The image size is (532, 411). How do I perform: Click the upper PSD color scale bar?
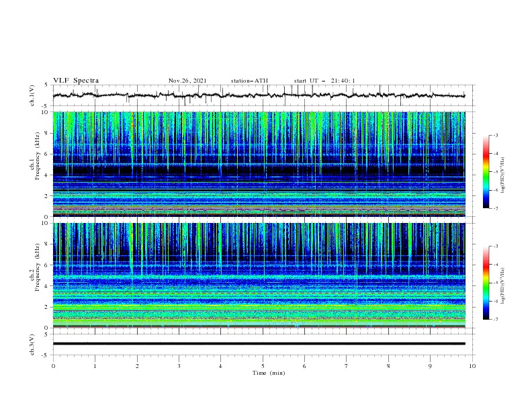[486, 172]
